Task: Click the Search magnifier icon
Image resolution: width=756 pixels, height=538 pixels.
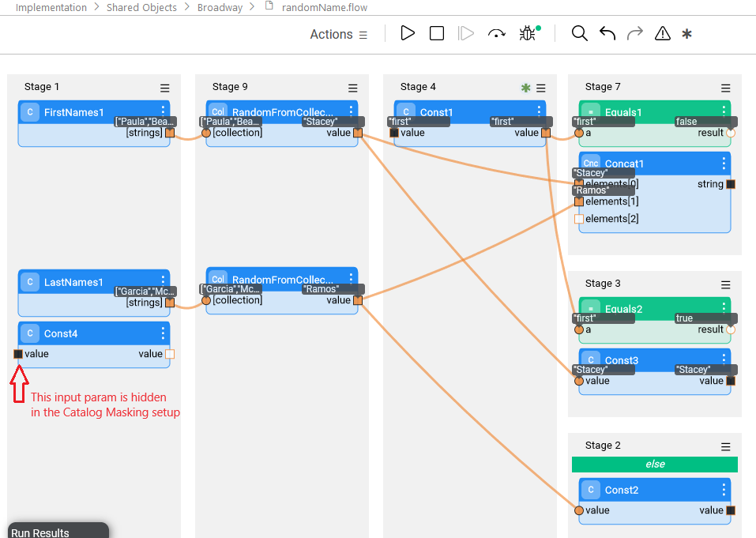Action: point(579,33)
